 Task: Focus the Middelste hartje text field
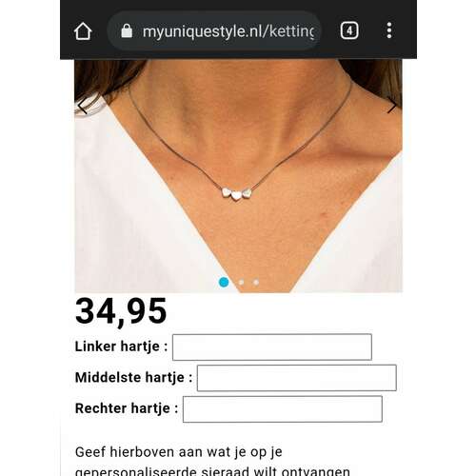point(297,378)
